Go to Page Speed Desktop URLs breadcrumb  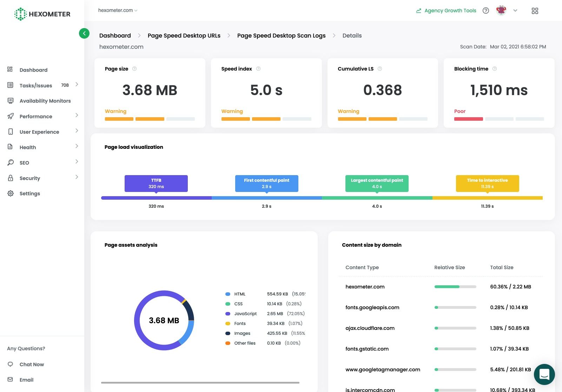[184, 35]
